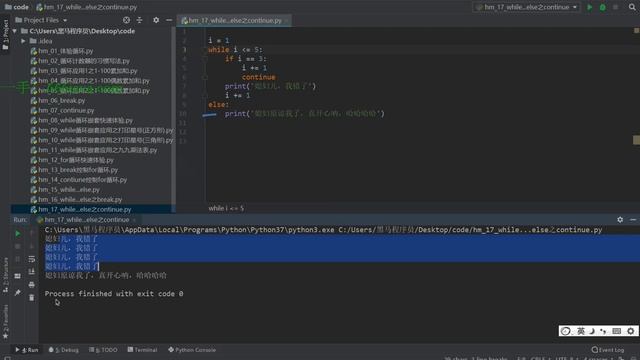Open the Event Log
Viewport: 640px width, 360px height.
coord(608,350)
